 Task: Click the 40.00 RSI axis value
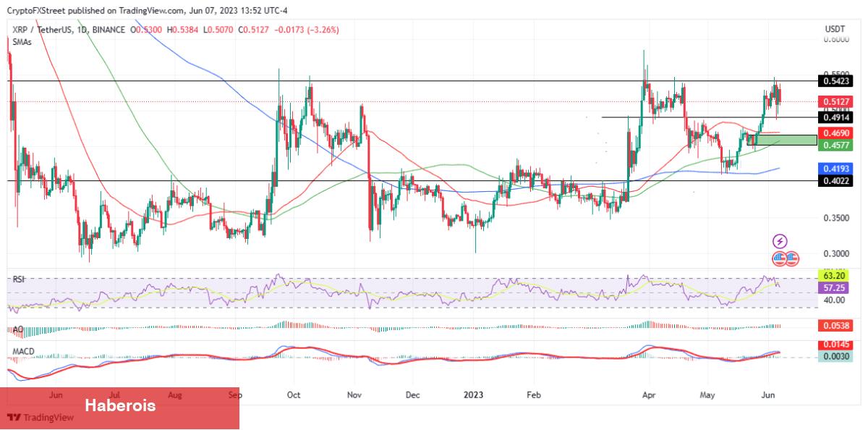click(835, 300)
